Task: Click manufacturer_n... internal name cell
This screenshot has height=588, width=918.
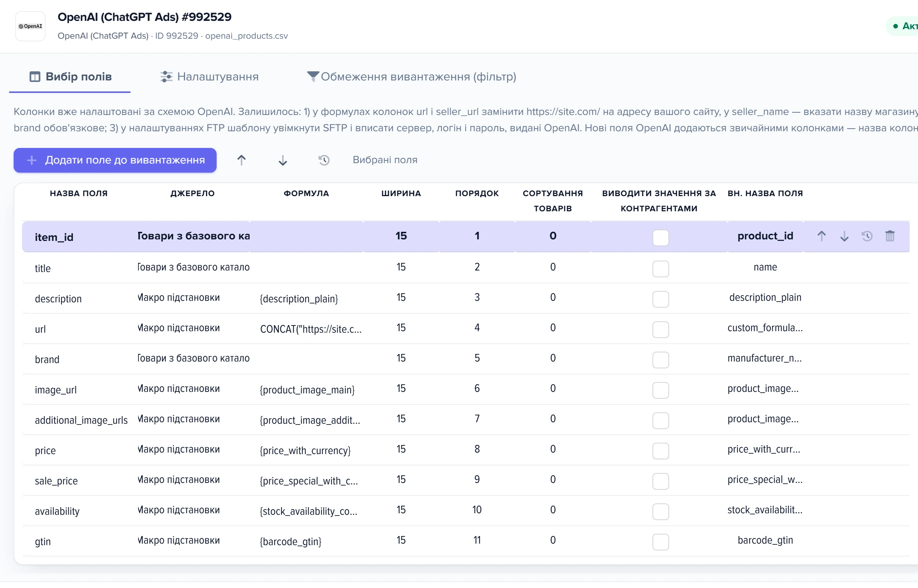Action: [x=764, y=358]
